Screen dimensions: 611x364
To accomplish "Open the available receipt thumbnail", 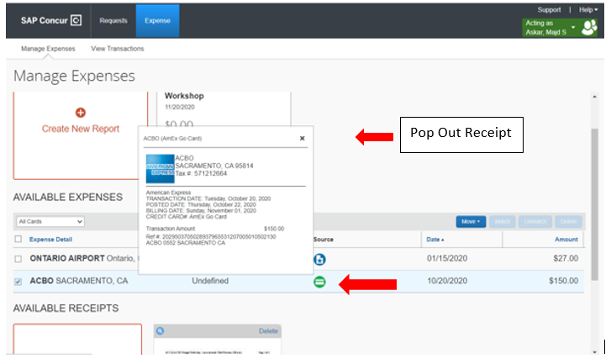I will (218, 346).
